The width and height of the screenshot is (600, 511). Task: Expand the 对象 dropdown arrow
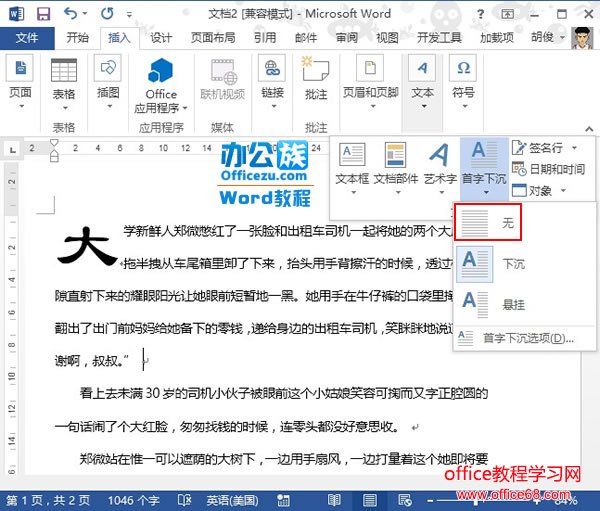coord(563,190)
